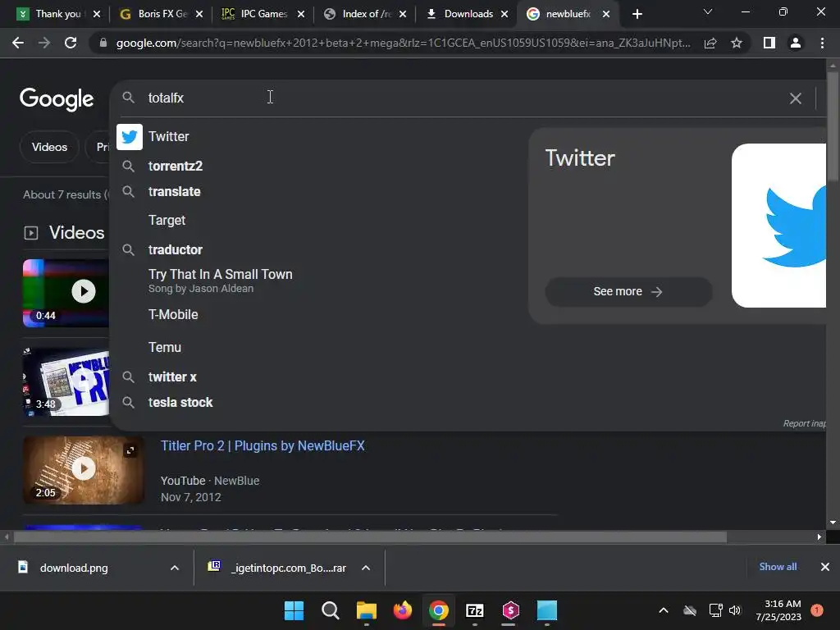Open the Chrome side panel
This screenshot has width=840, height=630.
769,43
